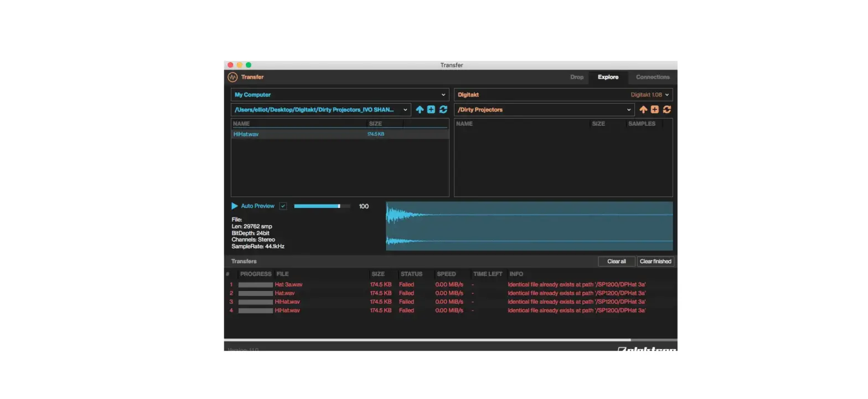The image size is (868, 399).
Task: Click the STATUS column header in Transfers
Action: (x=411, y=274)
